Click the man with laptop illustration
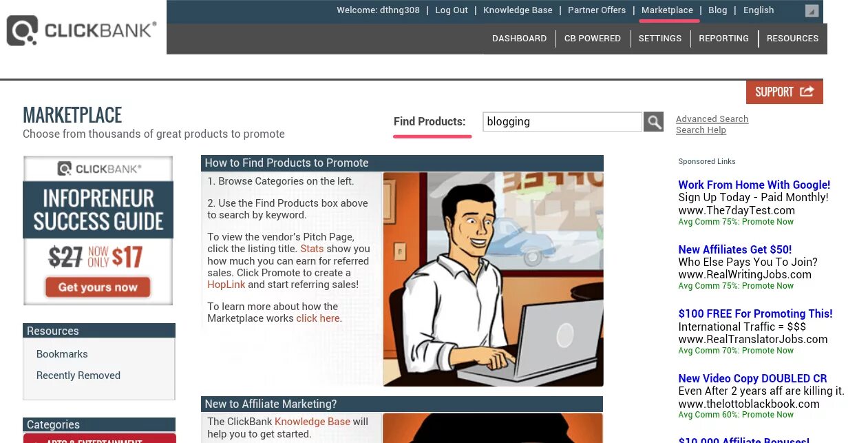Image resolution: width=868 pixels, height=443 pixels. pyautogui.click(x=493, y=279)
